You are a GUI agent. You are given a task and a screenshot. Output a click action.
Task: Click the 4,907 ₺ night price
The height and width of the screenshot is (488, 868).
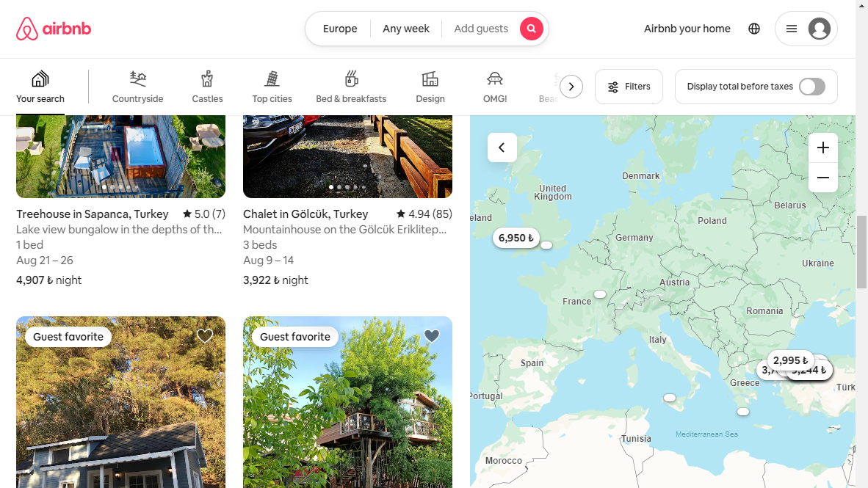(48, 280)
